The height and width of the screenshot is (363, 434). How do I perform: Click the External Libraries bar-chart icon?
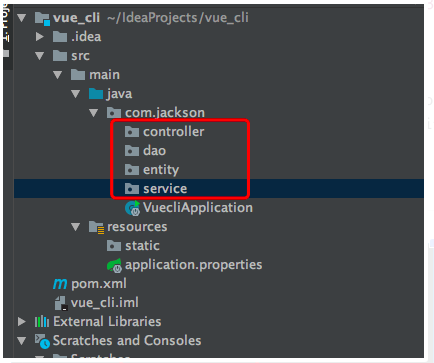tap(42, 322)
